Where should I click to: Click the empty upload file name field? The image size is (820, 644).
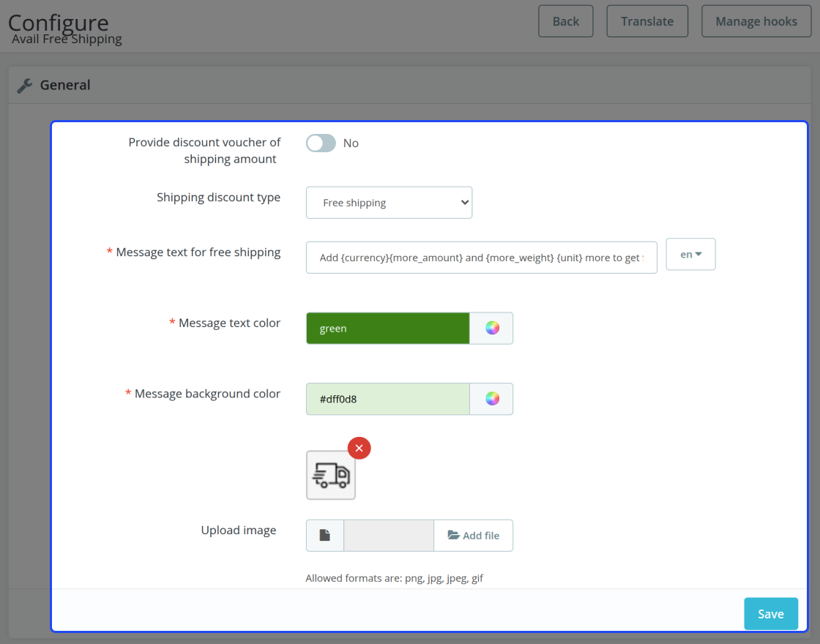click(389, 535)
